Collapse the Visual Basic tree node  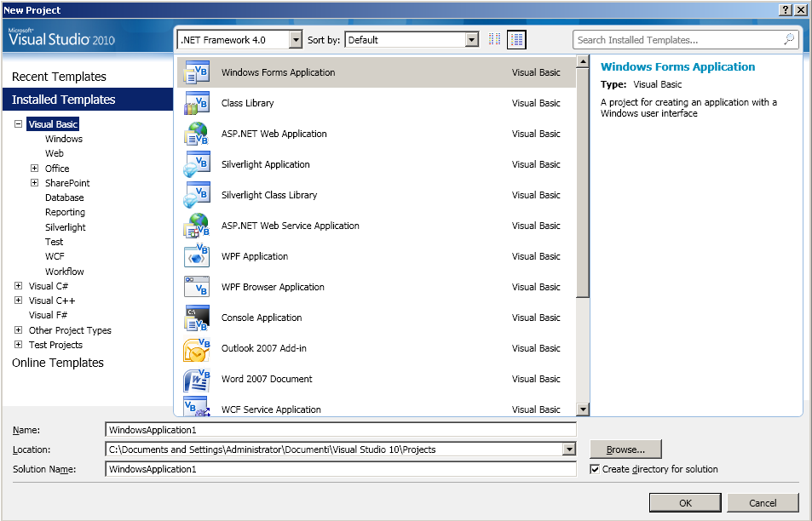[x=18, y=123]
